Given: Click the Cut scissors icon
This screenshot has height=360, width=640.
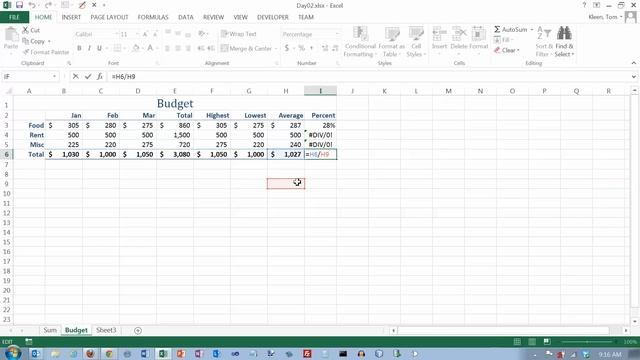Looking at the screenshot, I should coord(25,30).
